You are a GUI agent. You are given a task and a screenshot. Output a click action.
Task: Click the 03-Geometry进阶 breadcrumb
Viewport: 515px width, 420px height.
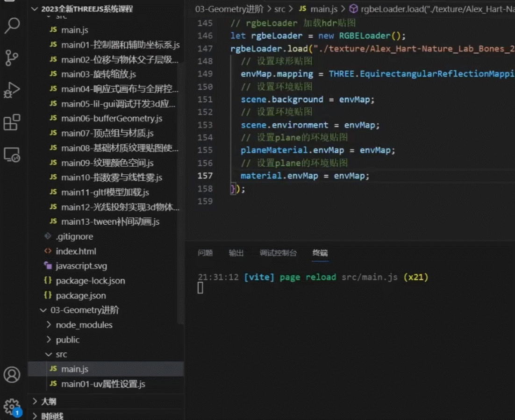coord(229,9)
